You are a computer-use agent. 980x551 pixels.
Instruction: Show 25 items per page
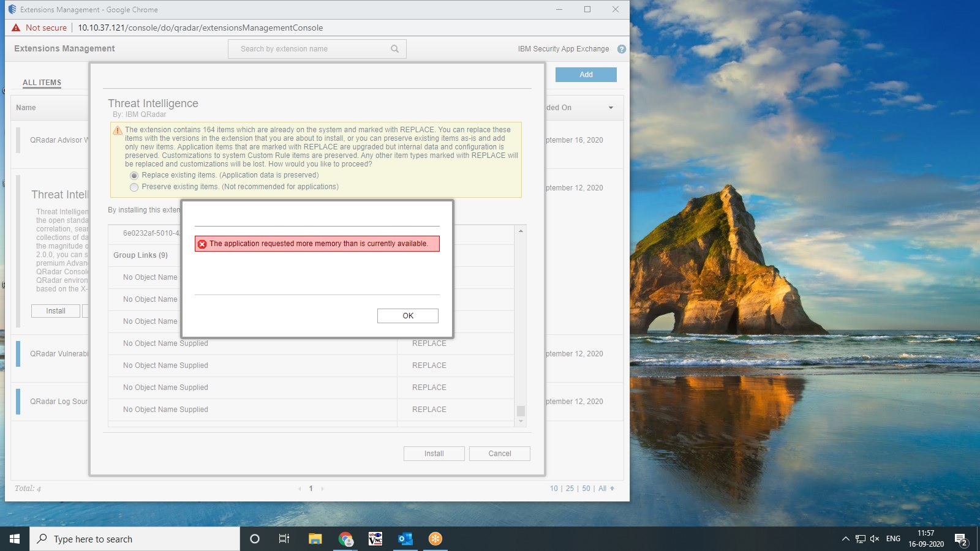point(570,489)
